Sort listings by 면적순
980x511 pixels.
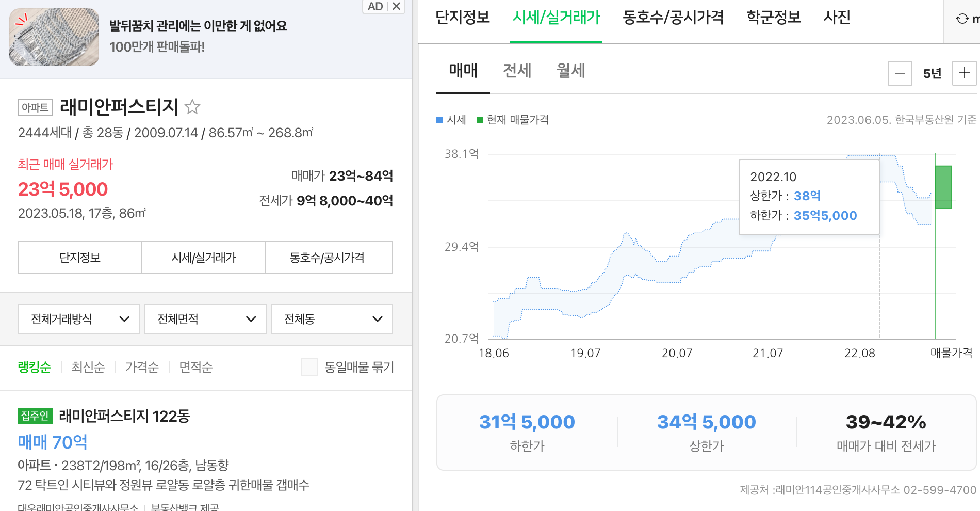click(195, 367)
